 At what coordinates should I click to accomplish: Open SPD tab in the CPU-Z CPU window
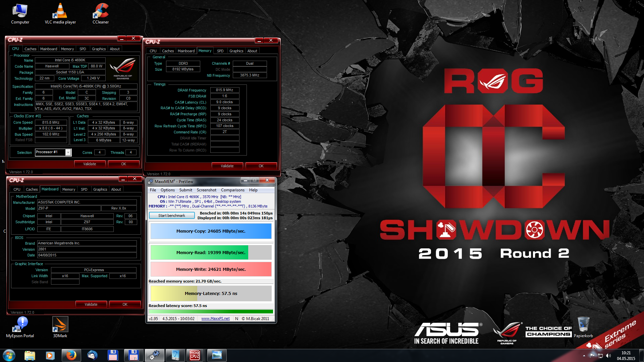(x=83, y=49)
